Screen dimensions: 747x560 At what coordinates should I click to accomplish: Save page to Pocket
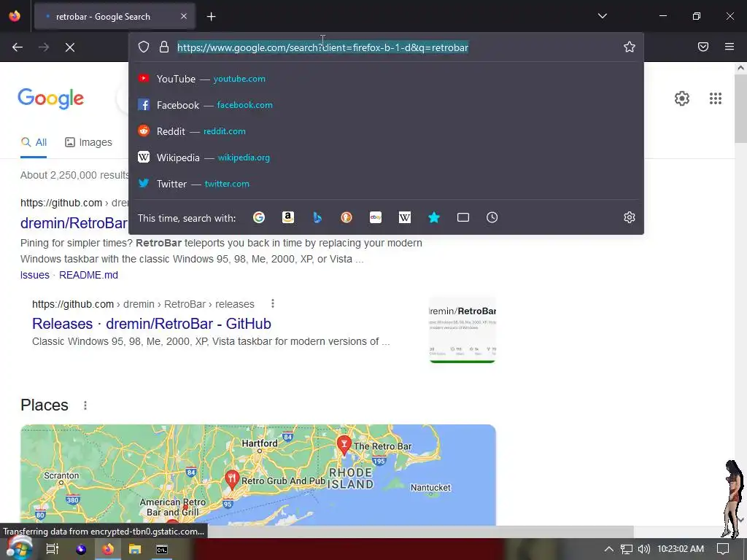pyautogui.click(x=703, y=47)
